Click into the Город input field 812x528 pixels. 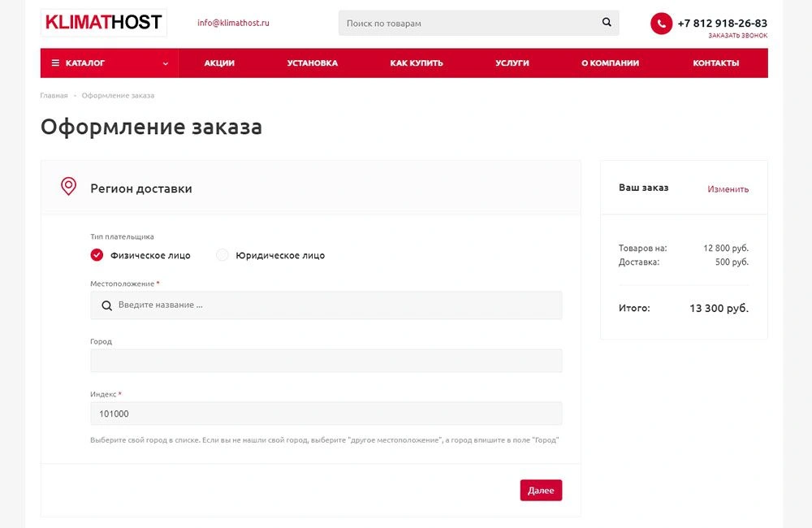pos(326,361)
